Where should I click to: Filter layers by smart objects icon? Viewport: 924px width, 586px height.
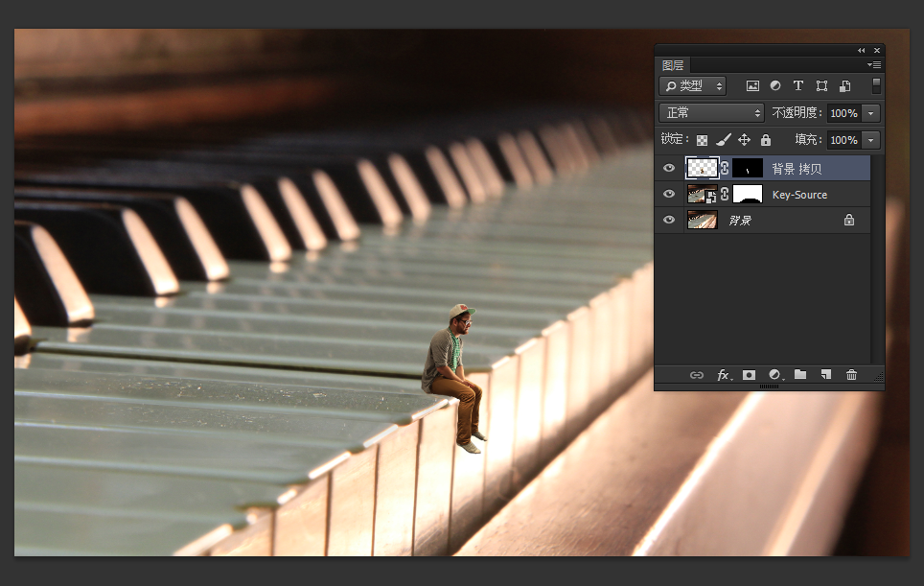coord(844,86)
